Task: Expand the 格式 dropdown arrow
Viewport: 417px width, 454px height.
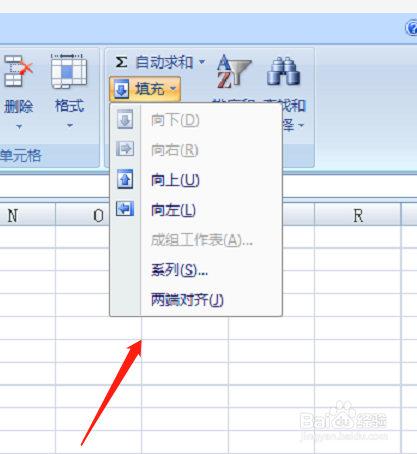Action: tap(70, 126)
